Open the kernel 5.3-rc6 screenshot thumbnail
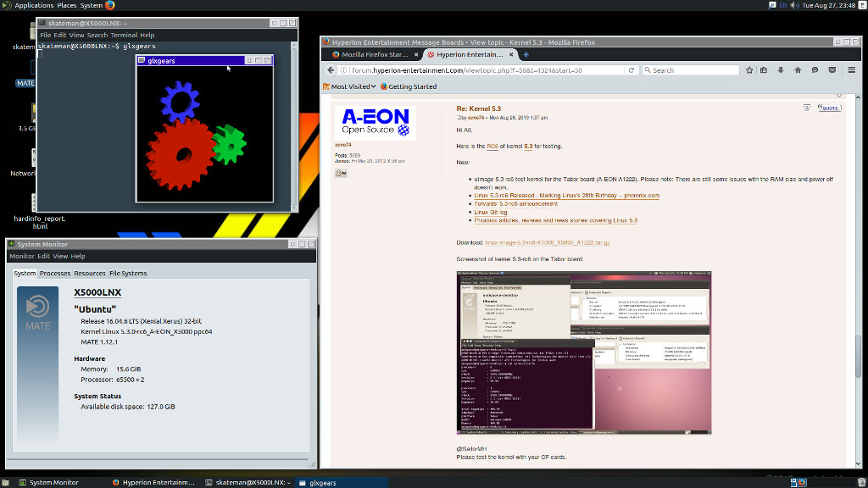Viewport: 868px width, 488px height. pyautogui.click(x=583, y=352)
